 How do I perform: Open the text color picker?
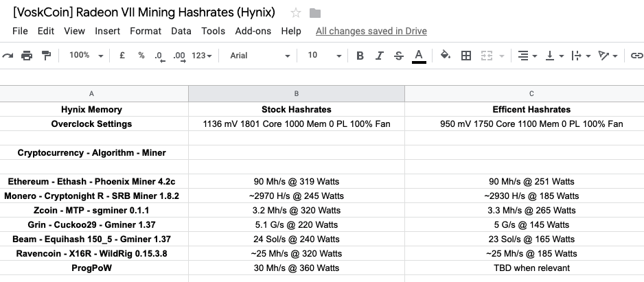point(419,56)
